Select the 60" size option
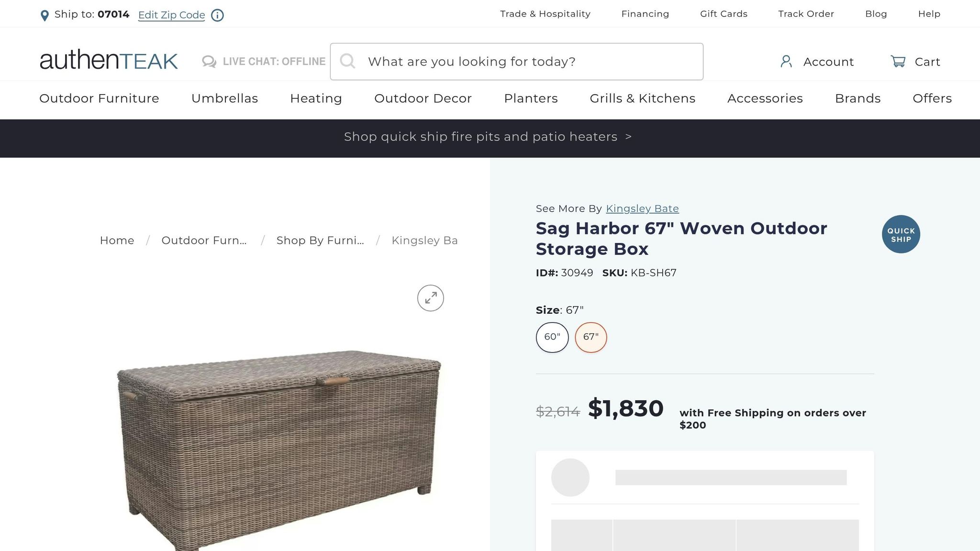The height and width of the screenshot is (551, 980). pyautogui.click(x=552, y=337)
